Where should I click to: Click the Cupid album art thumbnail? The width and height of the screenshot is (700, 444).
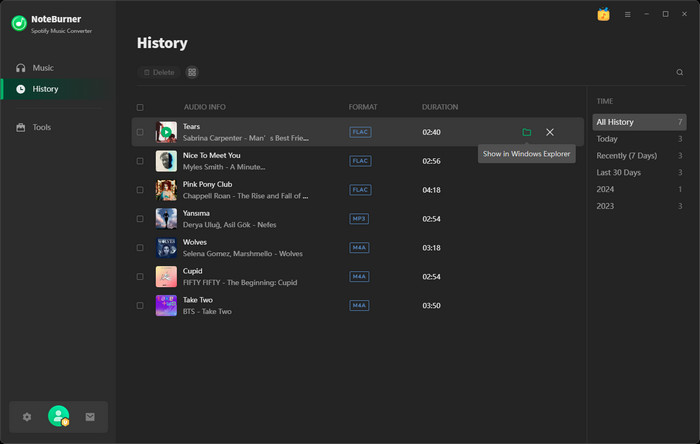click(x=166, y=276)
